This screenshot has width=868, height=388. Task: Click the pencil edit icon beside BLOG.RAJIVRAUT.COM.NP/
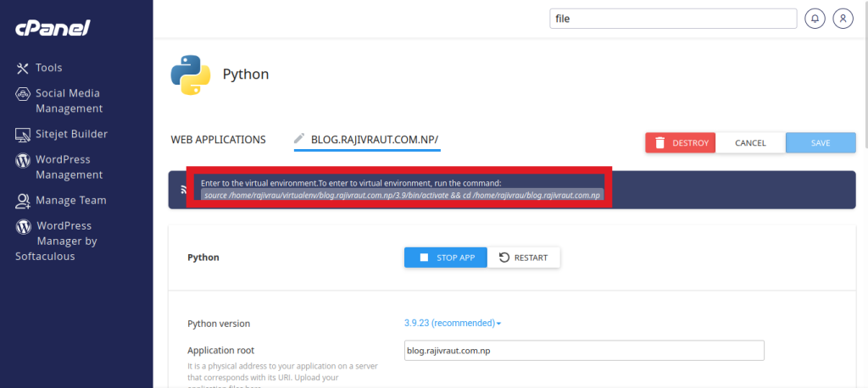(299, 138)
